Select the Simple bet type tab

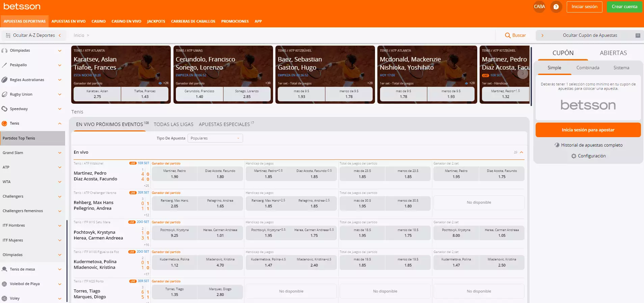click(554, 68)
